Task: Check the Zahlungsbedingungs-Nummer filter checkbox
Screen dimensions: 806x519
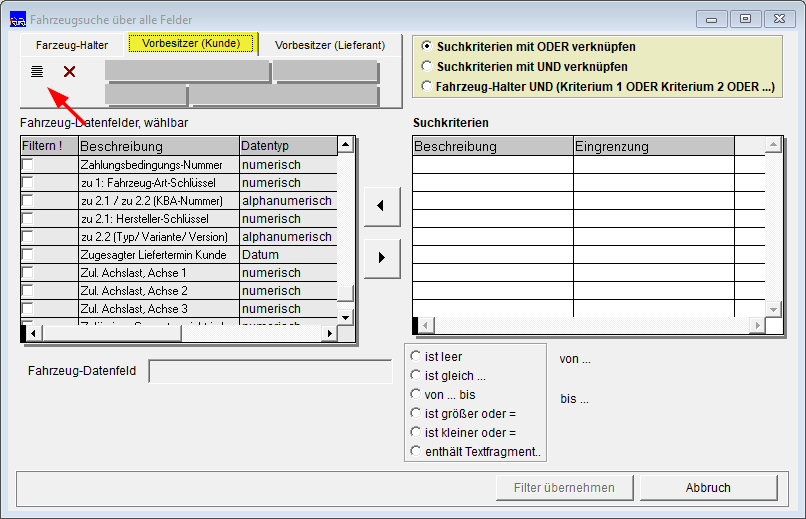Action: 28,164
